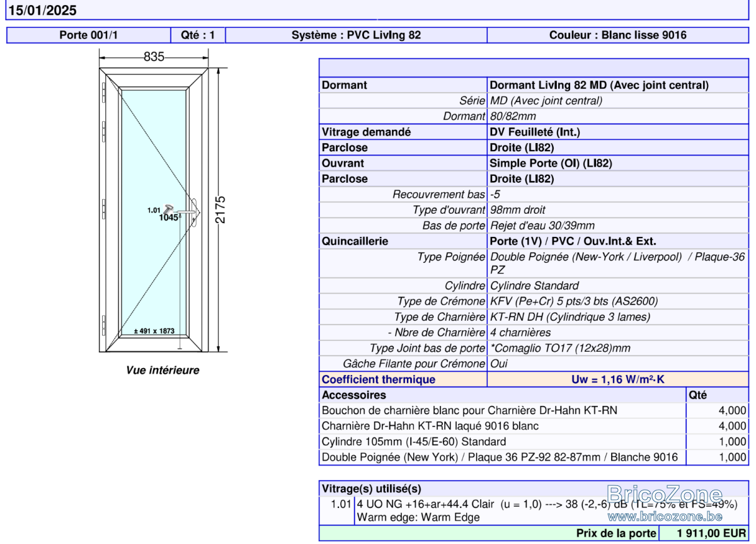
Task: Select 'Couleur : Blanc lisse 9016' header
Action: pos(618,35)
